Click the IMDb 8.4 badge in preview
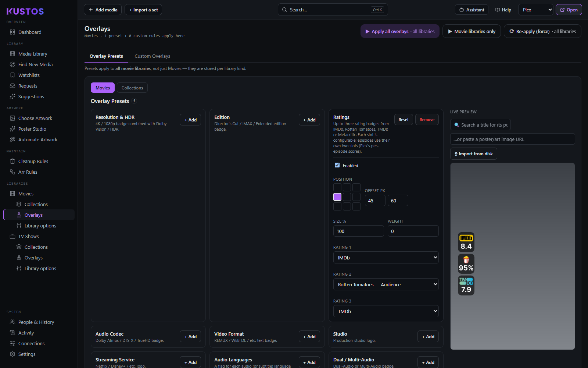 point(466,242)
